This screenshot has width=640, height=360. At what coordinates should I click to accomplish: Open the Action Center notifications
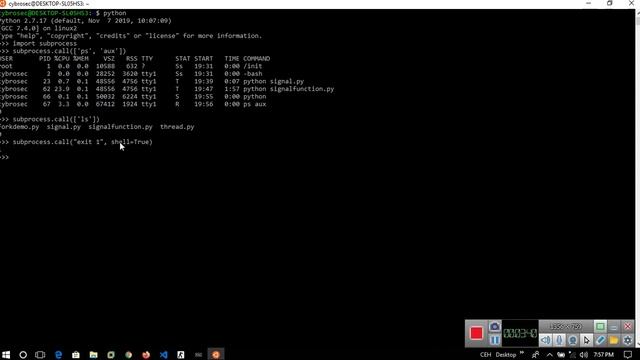coord(628,355)
